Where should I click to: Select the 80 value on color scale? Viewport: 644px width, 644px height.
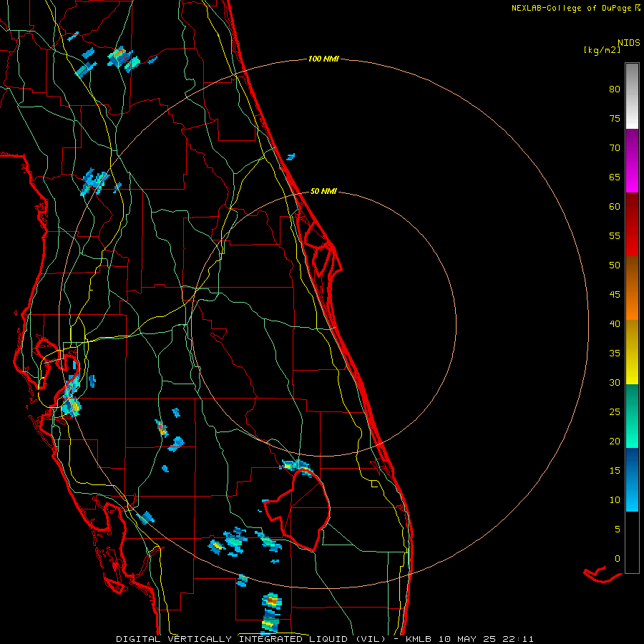pos(615,89)
